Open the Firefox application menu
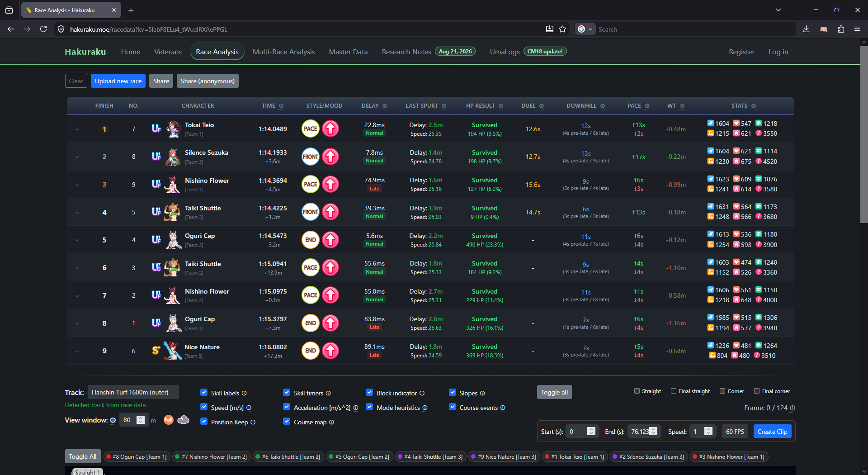 coord(857,29)
